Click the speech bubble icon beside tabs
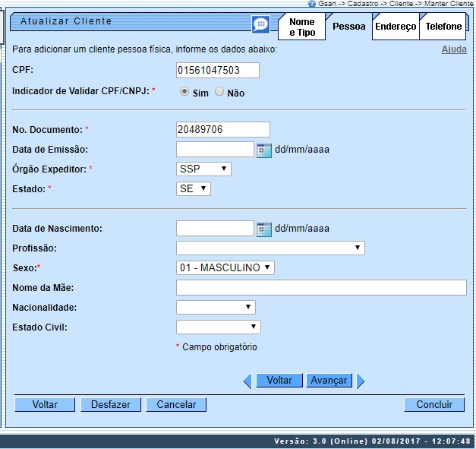The height and width of the screenshot is (449, 476). point(260,24)
